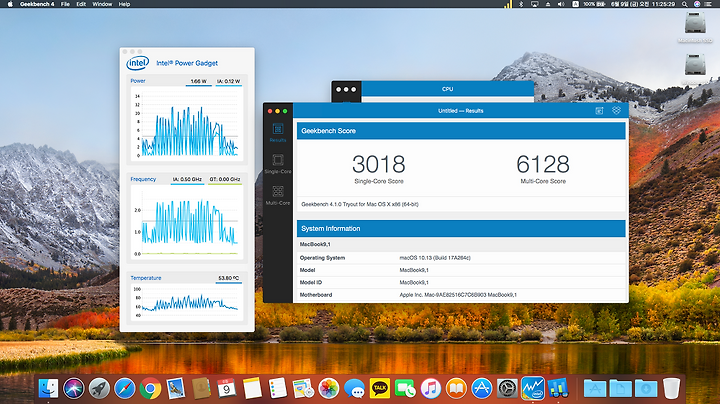Click the Bluetooth menu bar icon
Viewport: 720px width, 404px height.
pos(521,4)
